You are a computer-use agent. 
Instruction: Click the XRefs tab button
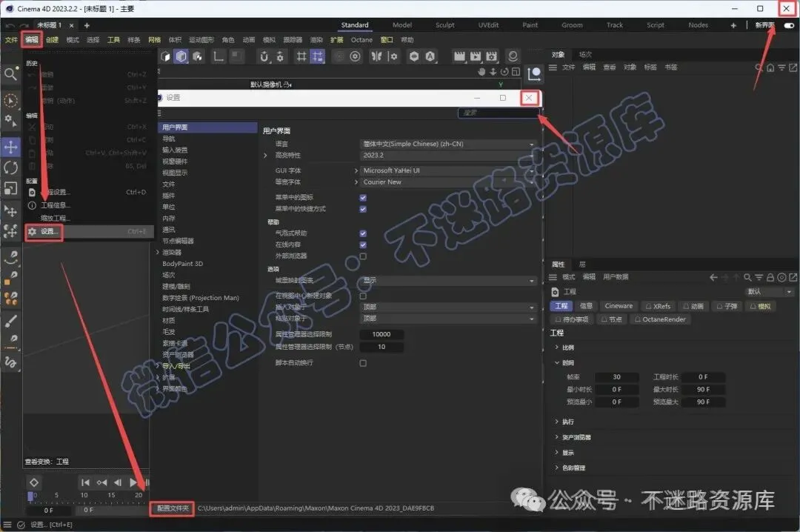point(658,306)
